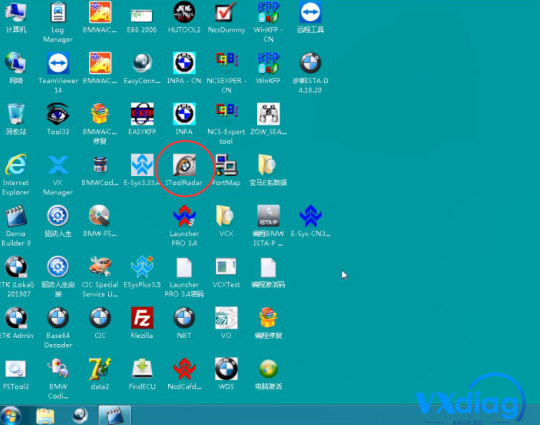540x425 pixels.
Task: Open the Base64 Decoder icon
Action: click(58, 318)
